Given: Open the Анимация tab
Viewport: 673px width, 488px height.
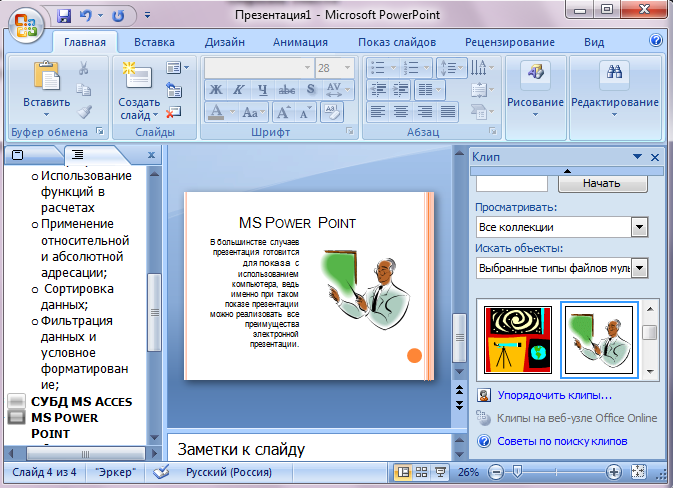Looking at the screenshot, I should 300,42.
